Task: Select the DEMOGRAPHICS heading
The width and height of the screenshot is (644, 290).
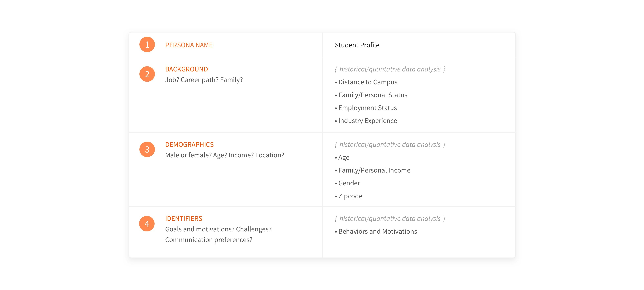Action: point(189,145)
